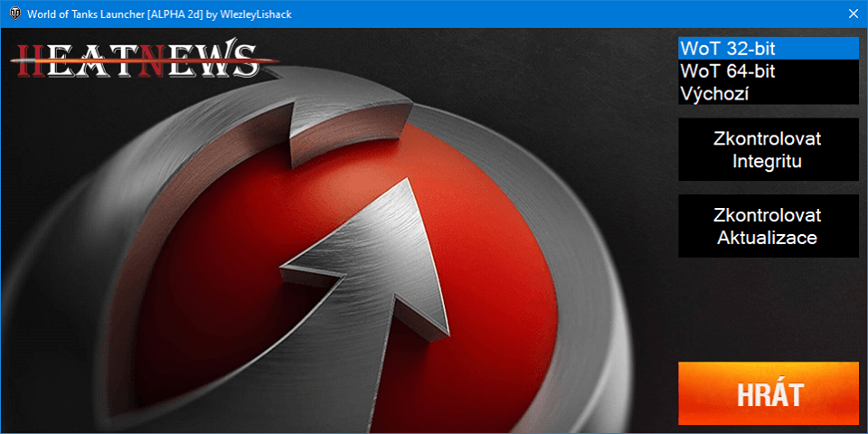Choose the WoT 64-bit option
The image size is (868, 434).
click(x=769, y=71)
